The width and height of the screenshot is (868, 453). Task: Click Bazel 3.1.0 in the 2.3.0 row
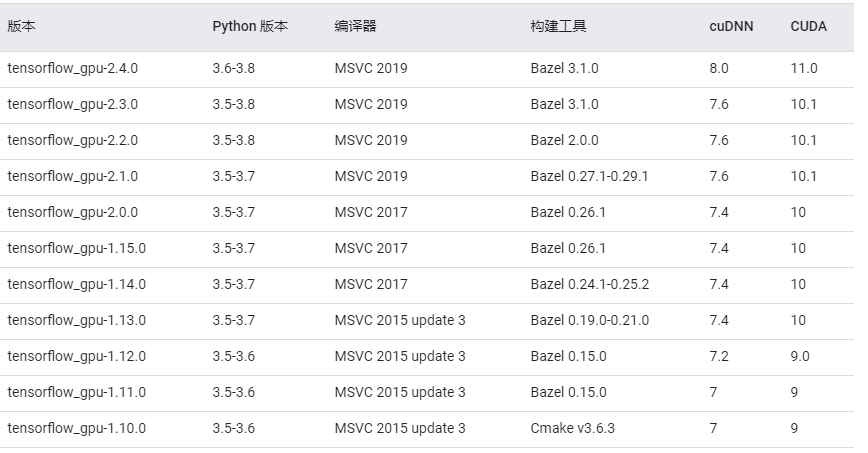[564, 104]
